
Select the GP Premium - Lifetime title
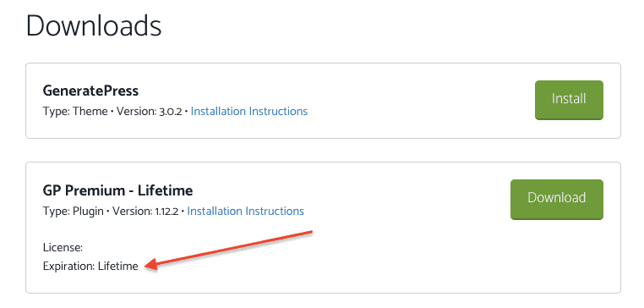click(117, 190)
